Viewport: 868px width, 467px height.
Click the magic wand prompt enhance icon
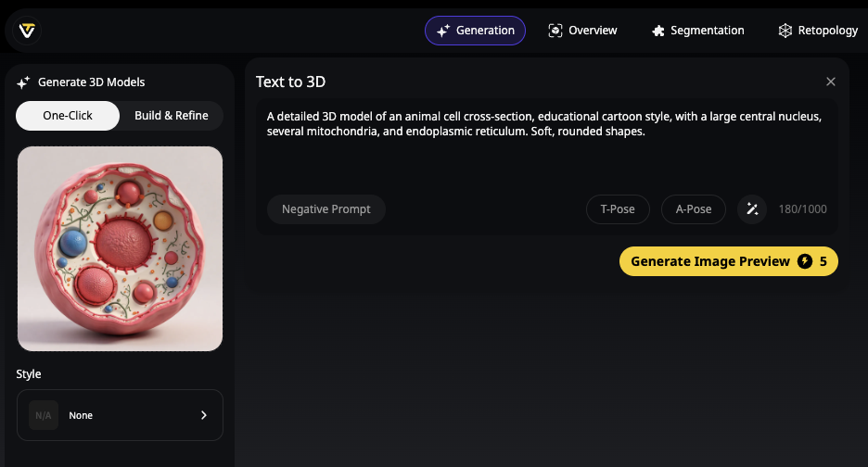pyautogui.click(x=752, y=209)
